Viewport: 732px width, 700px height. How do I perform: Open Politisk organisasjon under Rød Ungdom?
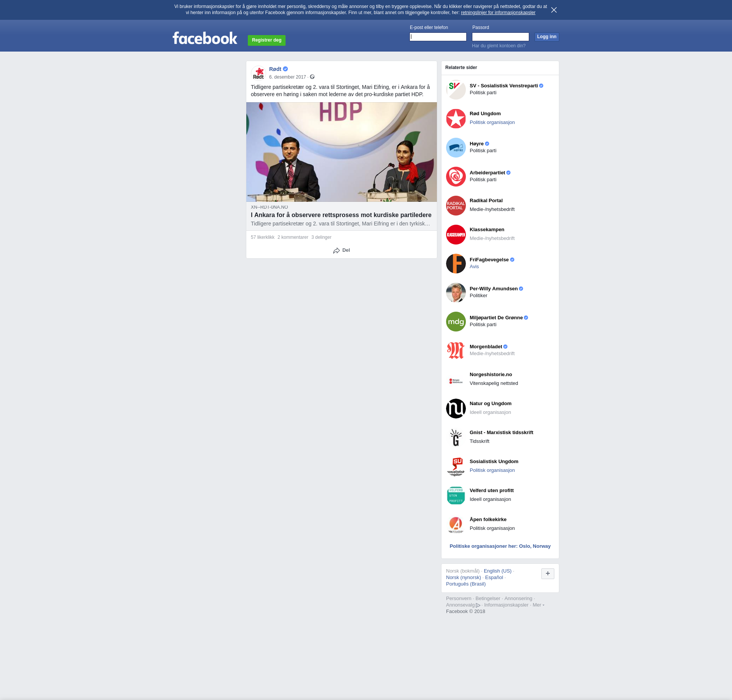click(x=492, y=122)
